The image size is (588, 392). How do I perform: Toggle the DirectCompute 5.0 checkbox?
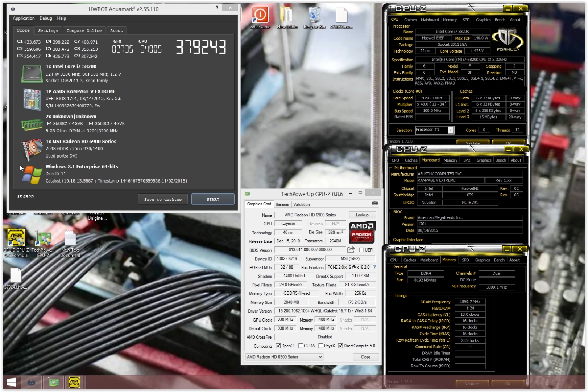click(340, 346)
